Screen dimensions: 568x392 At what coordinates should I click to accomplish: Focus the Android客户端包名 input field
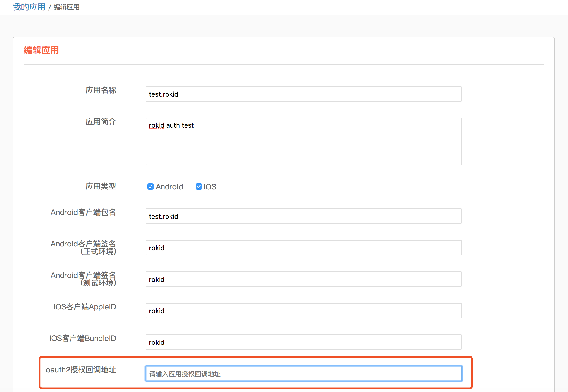click(x=304, y=216)
